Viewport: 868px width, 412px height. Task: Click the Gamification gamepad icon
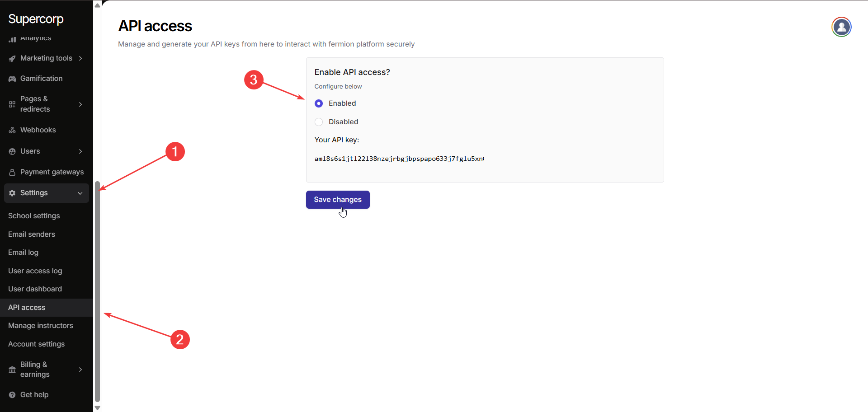[12, 79]
